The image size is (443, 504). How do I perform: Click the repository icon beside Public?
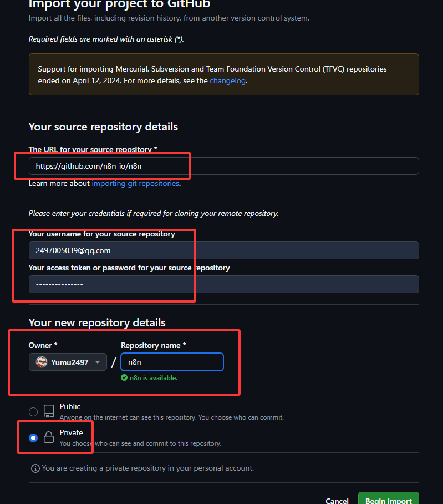(x=49, y=411)
